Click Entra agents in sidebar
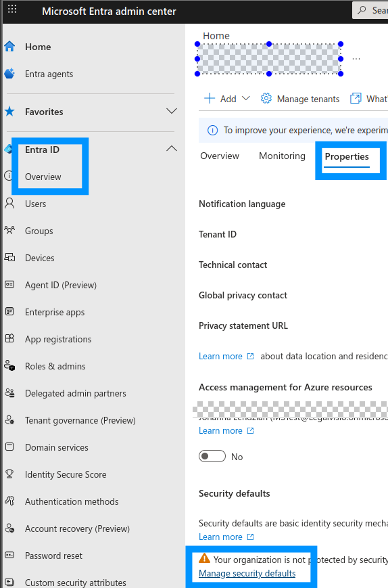388x588 pixels. pos(49,74)
